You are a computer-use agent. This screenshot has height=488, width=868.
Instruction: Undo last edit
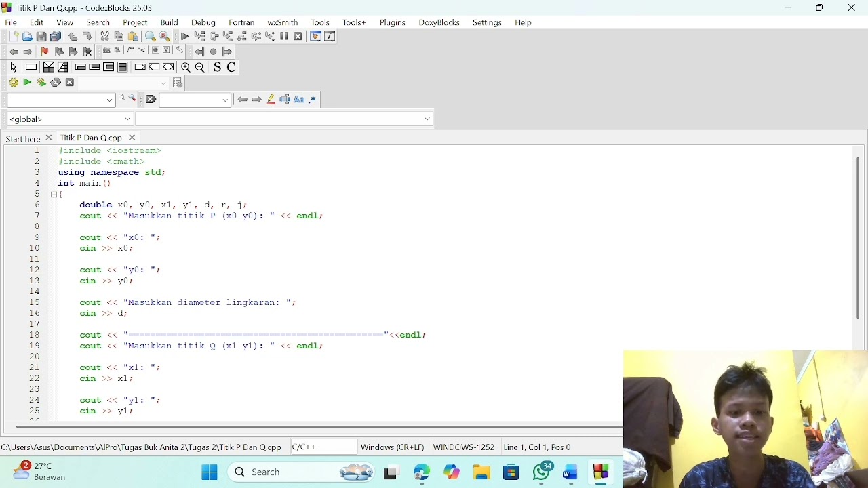tap(73, 37)
